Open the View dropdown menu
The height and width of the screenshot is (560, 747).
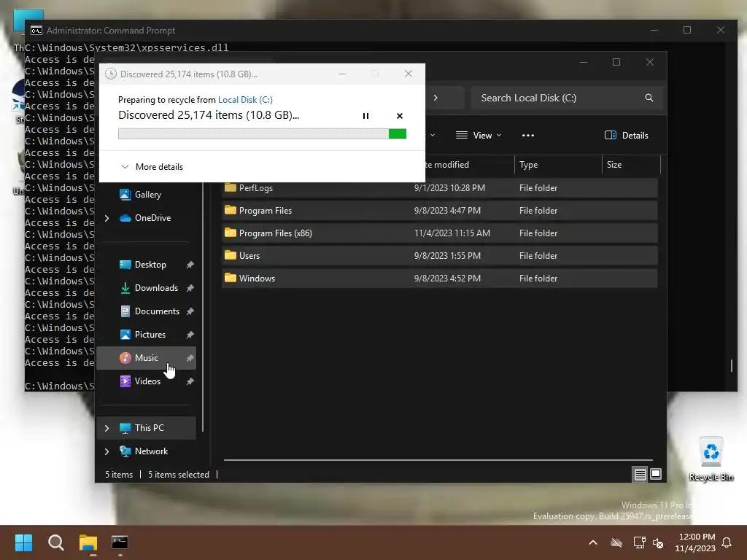point(479,135)
